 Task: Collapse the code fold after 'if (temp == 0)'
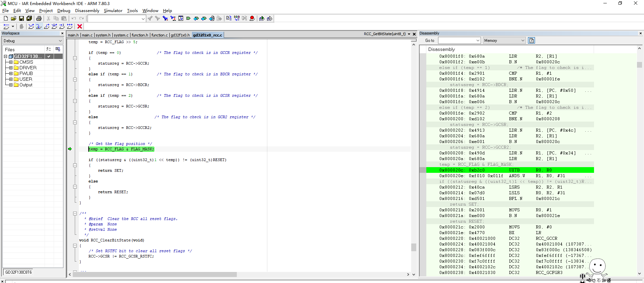pos(75,58)
